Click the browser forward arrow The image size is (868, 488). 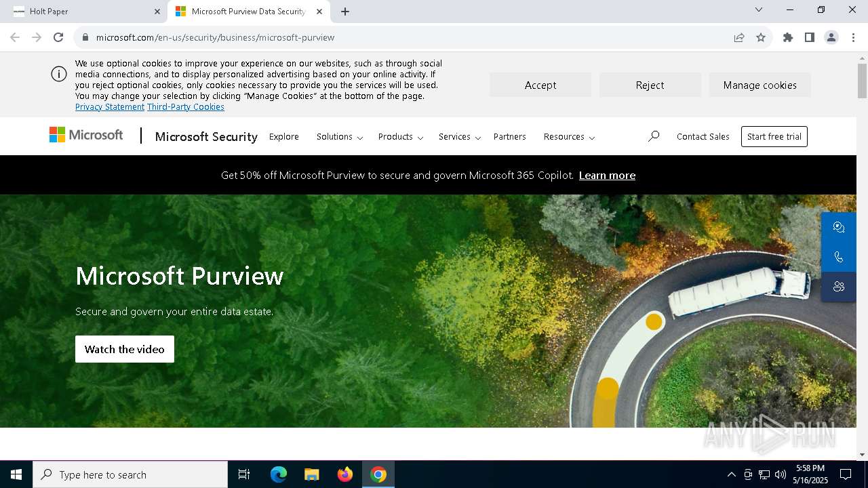click(x=37, y=37)
